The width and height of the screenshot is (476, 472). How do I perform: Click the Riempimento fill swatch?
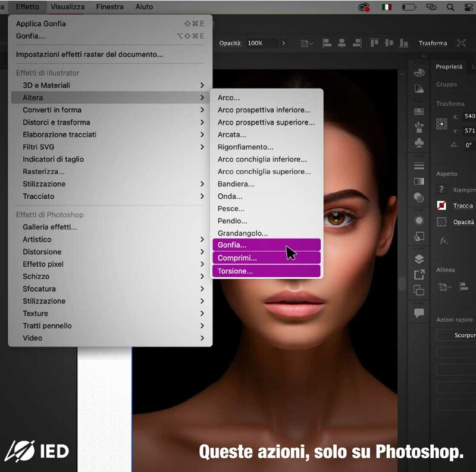[441, 189]
